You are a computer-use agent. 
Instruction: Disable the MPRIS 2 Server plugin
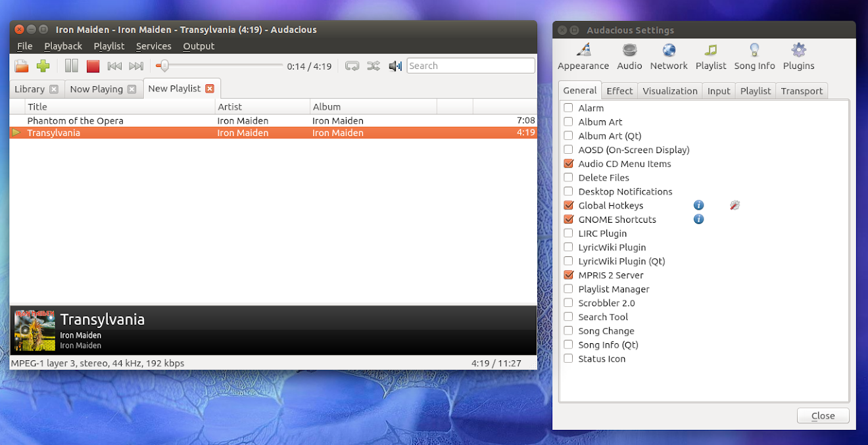click(x=568, y=275)
